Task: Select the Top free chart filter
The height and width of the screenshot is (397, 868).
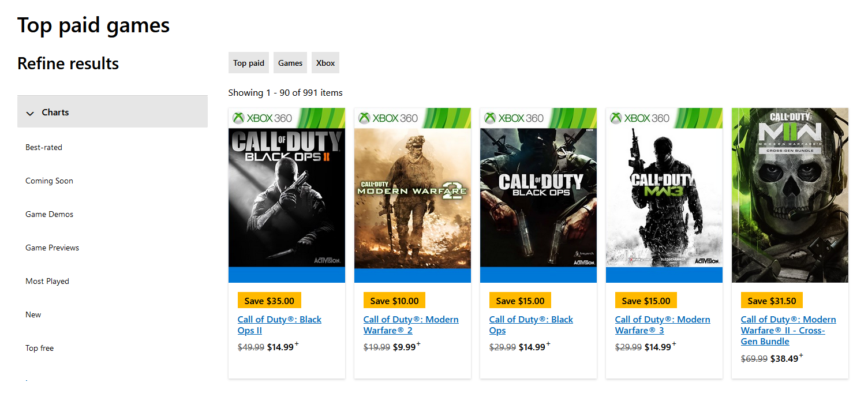Action: 39,348
